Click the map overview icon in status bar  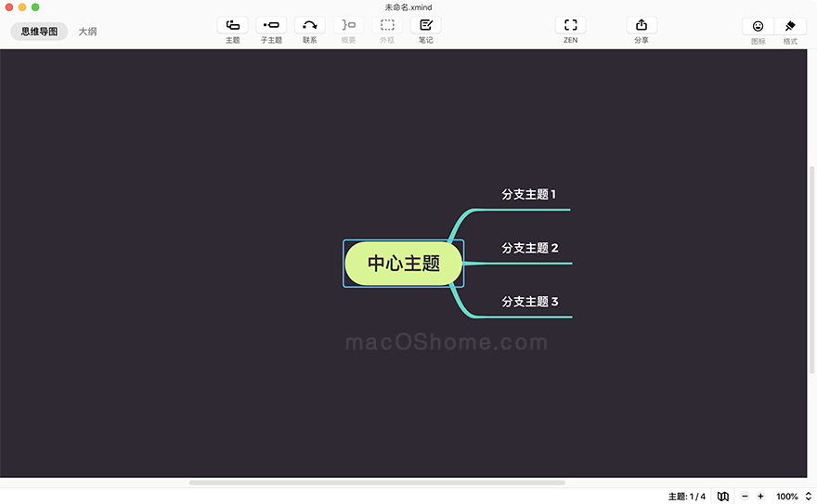pos(722,497)
